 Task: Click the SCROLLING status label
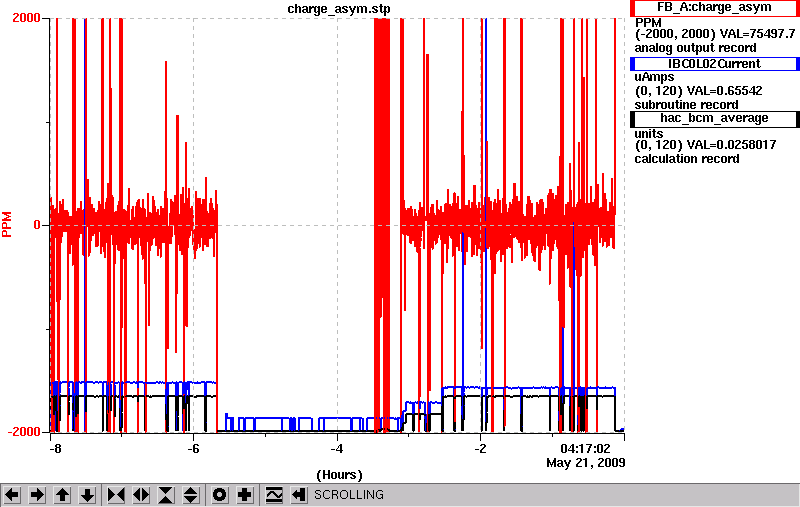click(349, 495)
